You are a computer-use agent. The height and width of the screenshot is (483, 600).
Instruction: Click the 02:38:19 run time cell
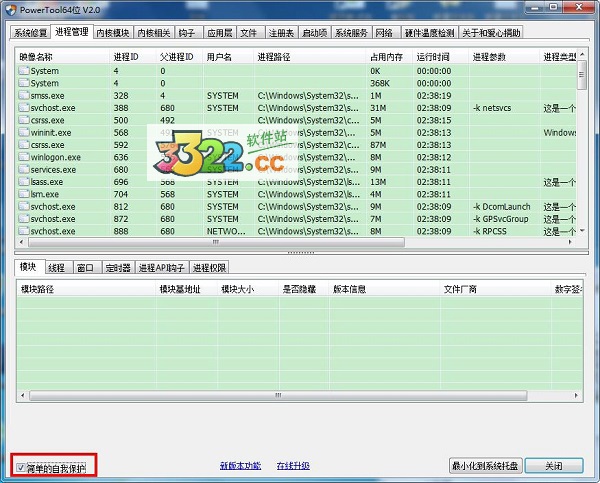point(434,96)
